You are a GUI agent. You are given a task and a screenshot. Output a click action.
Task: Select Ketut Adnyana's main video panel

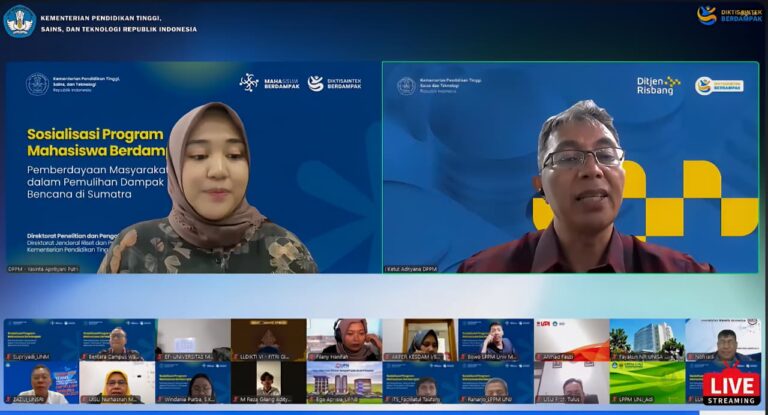pos(571,168)
